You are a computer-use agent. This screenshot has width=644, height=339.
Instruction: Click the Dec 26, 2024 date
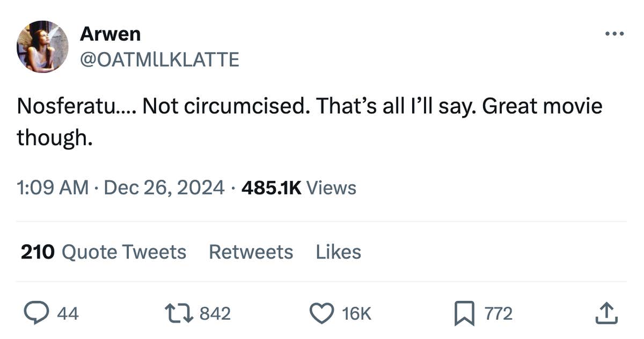coord(164,188)
